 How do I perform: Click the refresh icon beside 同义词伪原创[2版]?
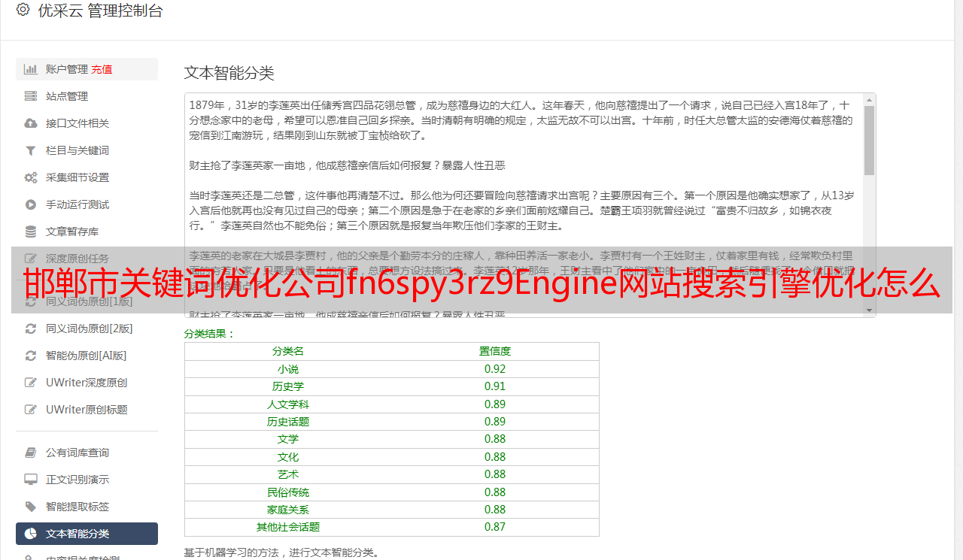(31, 328)
